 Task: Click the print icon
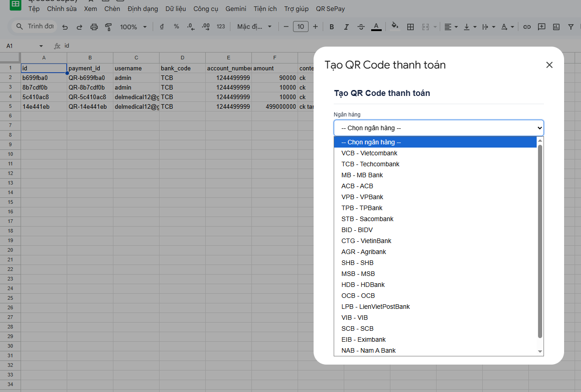pos(94,27)
